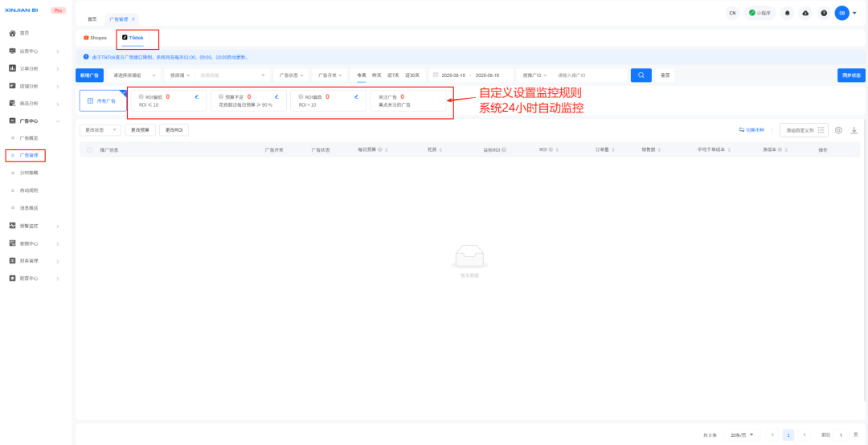The width and height of the screenshot is (868, 445).
Task: Open the 按店铺 dropdown
Action: tap(180, 76)
